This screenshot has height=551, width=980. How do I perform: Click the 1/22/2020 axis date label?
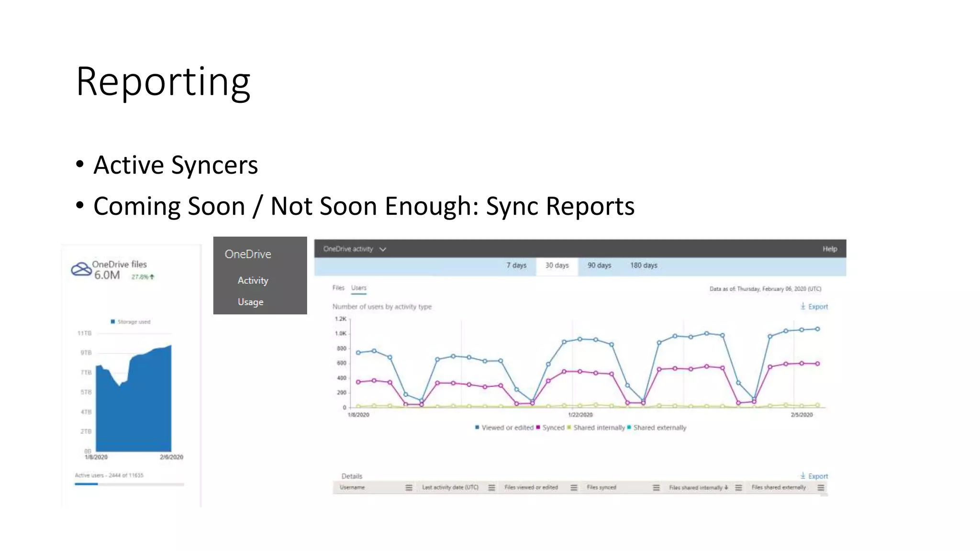coord(580,415)
